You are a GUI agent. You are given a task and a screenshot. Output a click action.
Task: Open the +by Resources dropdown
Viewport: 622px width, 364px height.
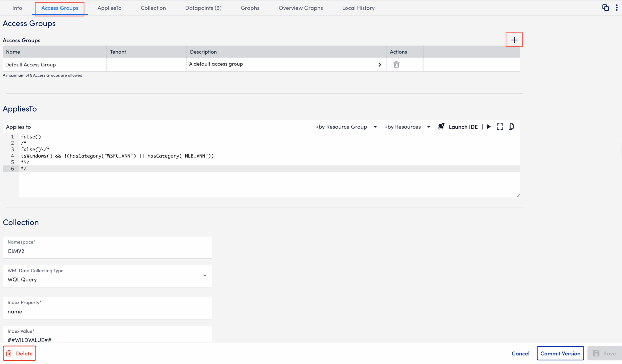[407, 127]
